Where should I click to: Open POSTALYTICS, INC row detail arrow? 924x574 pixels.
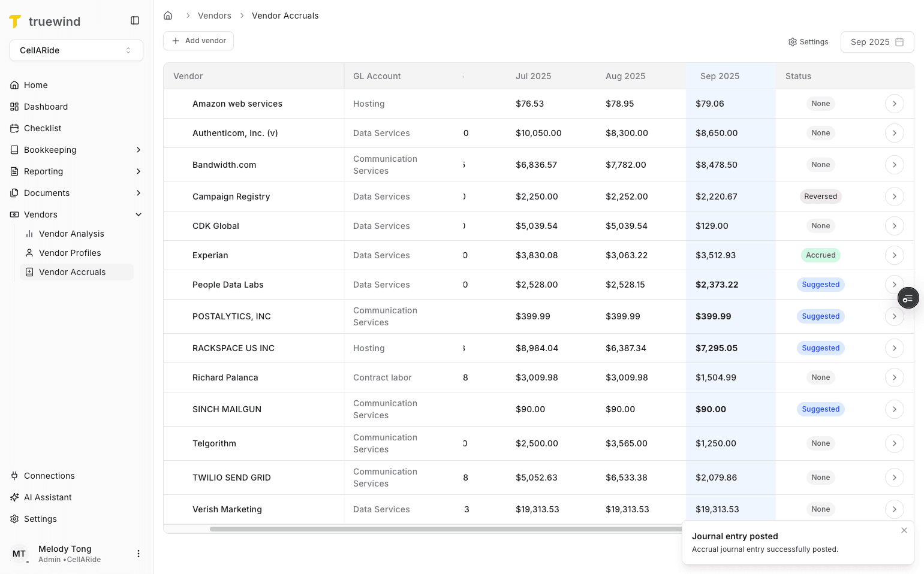[894, 316]
